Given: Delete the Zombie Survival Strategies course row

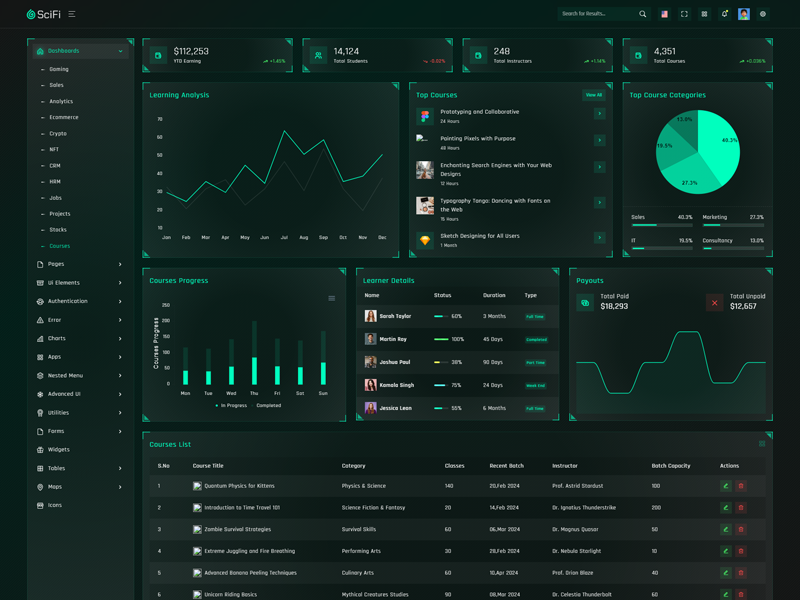Looking at the screenshot, I should click(x=741, y=529).
